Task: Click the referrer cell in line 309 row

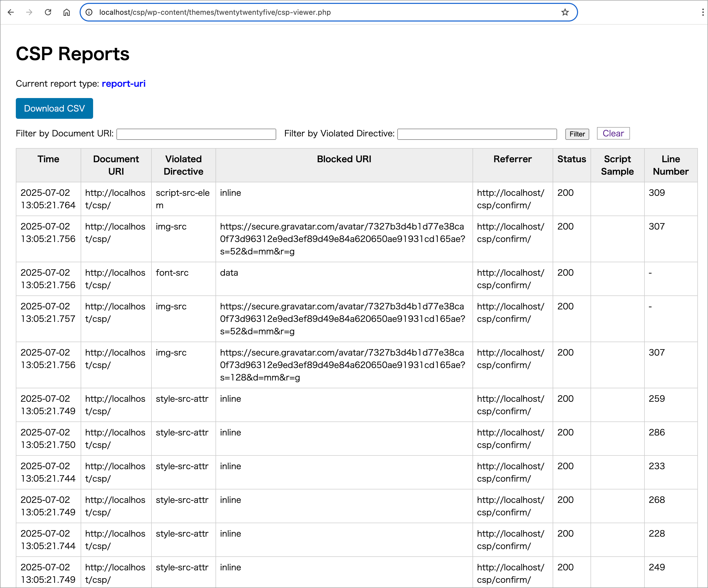Action: point(513,199)
